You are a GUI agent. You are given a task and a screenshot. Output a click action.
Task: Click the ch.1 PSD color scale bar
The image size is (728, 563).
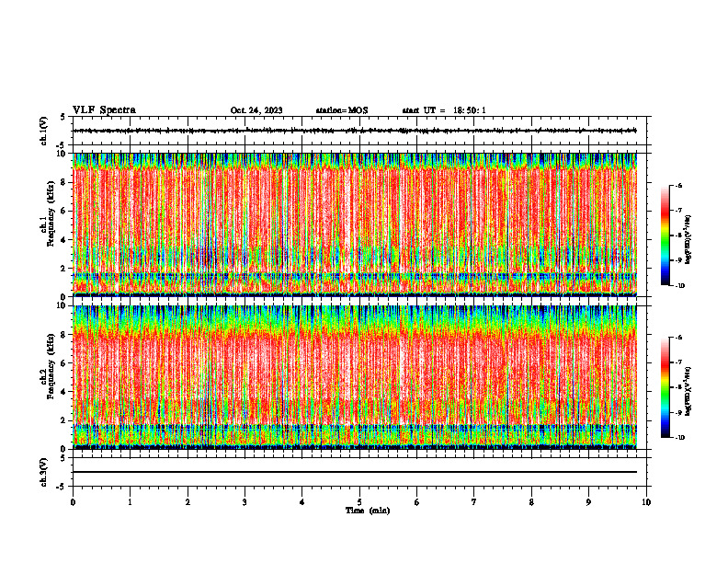665,236
